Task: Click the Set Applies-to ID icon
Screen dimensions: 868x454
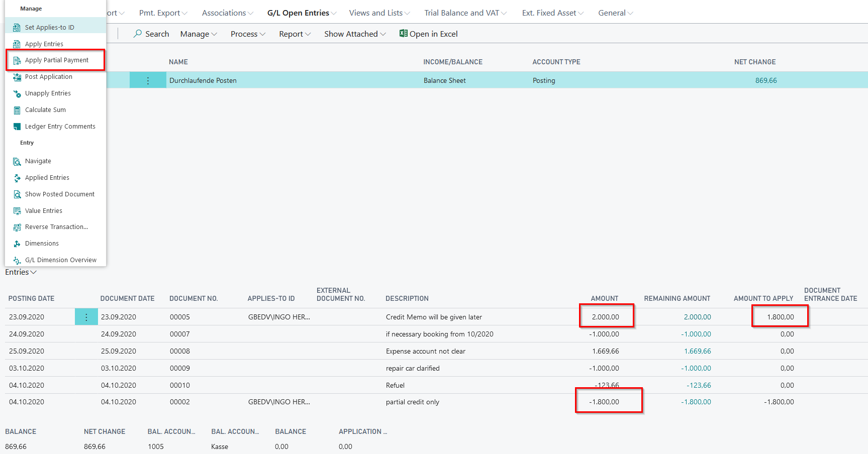Action: coord(17,28)
